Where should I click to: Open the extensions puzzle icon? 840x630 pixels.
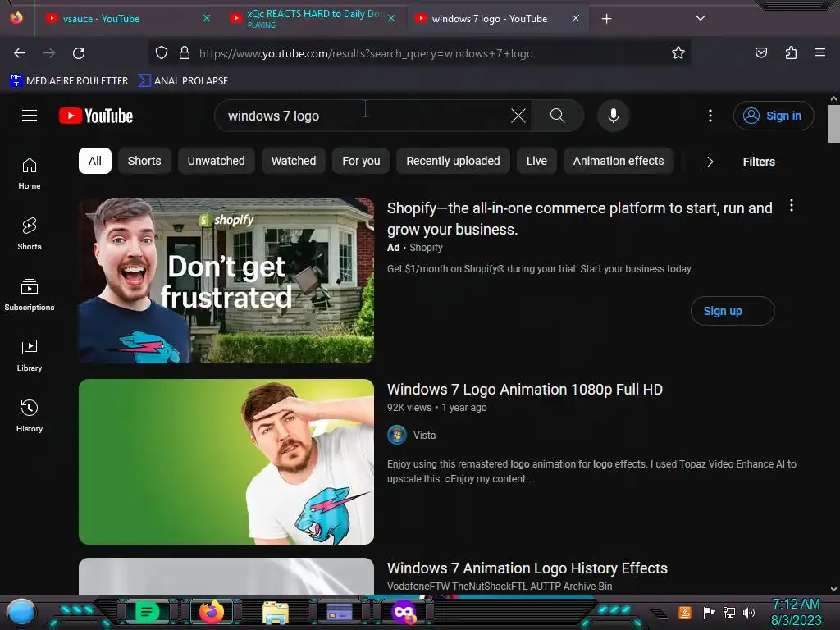pos(791,53)
